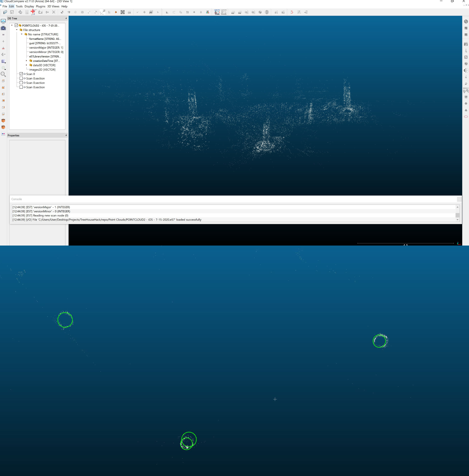Open the 3D Views menu
The image size is (469, 476).
(x=53, y=6)
